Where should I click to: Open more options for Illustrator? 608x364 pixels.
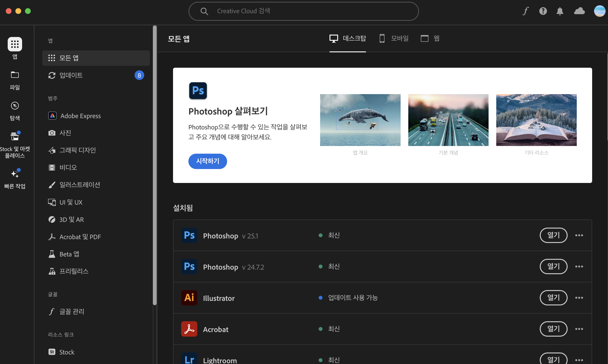click(579, 298)
